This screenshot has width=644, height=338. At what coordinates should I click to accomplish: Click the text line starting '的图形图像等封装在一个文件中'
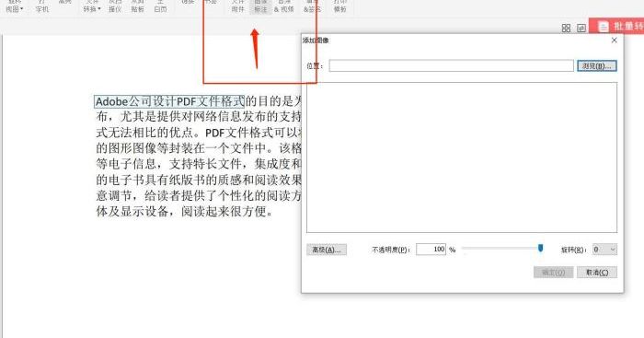click(199, 148)
